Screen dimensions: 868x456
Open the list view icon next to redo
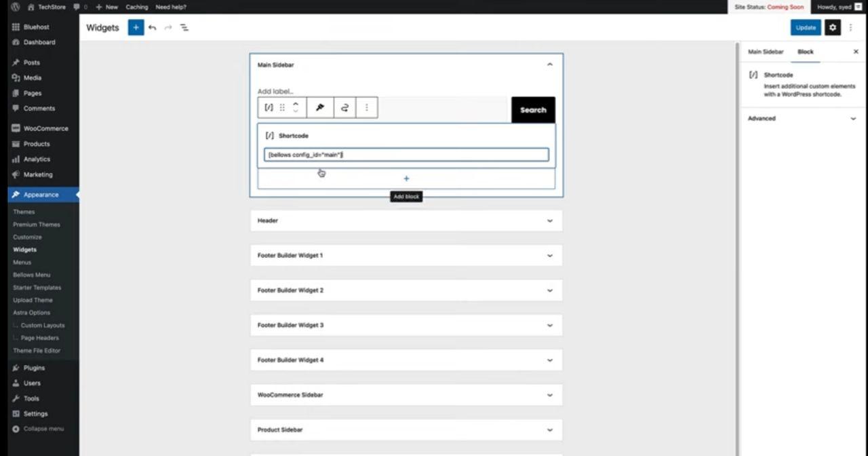click(x=184, y=27)
